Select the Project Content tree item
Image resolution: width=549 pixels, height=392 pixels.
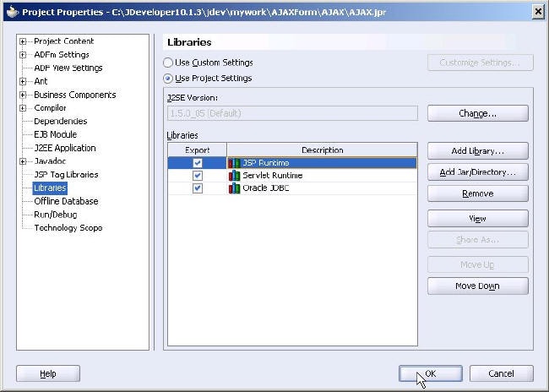[63, 41]
